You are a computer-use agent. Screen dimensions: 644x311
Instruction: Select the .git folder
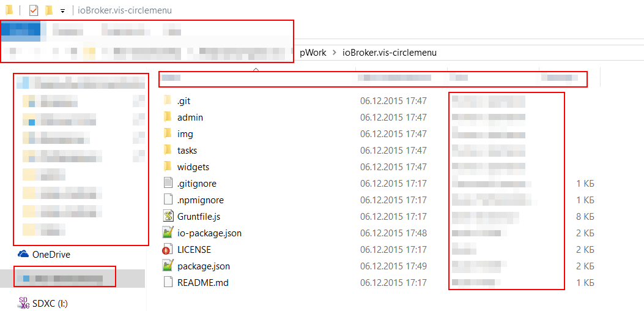(184, 100)
